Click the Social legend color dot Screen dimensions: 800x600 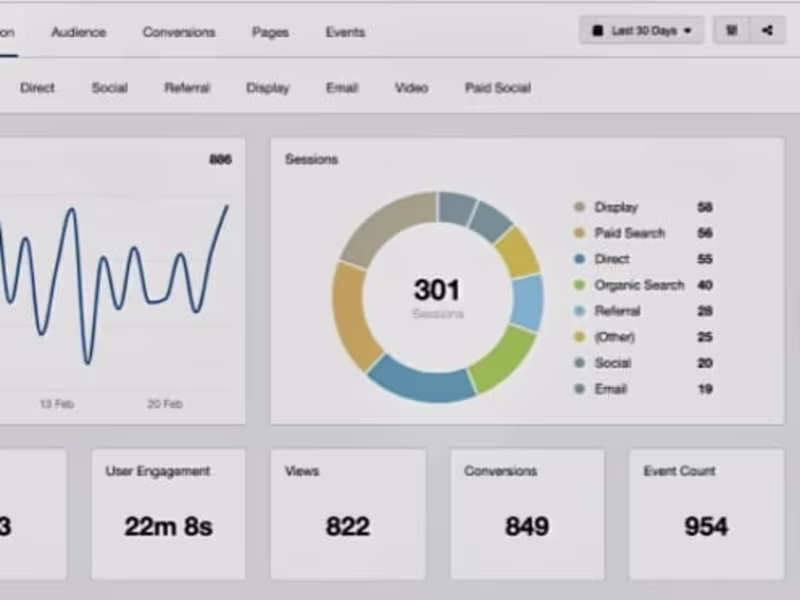579,363
